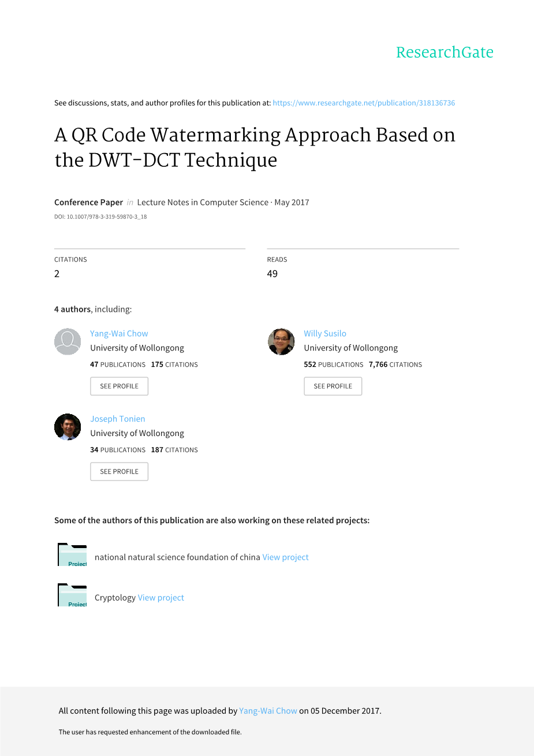The width and height of the screenshot is (534, 756).
Task: Click the Cryptology project folder icon
Action: pos(72,595)
